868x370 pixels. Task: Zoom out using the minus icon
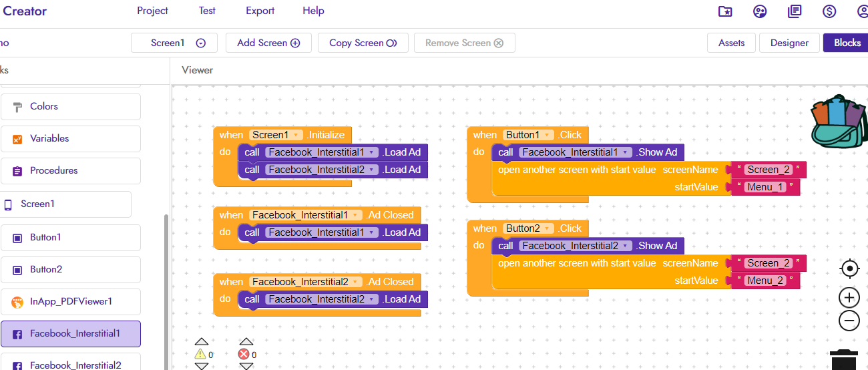[x=849, y=321]
